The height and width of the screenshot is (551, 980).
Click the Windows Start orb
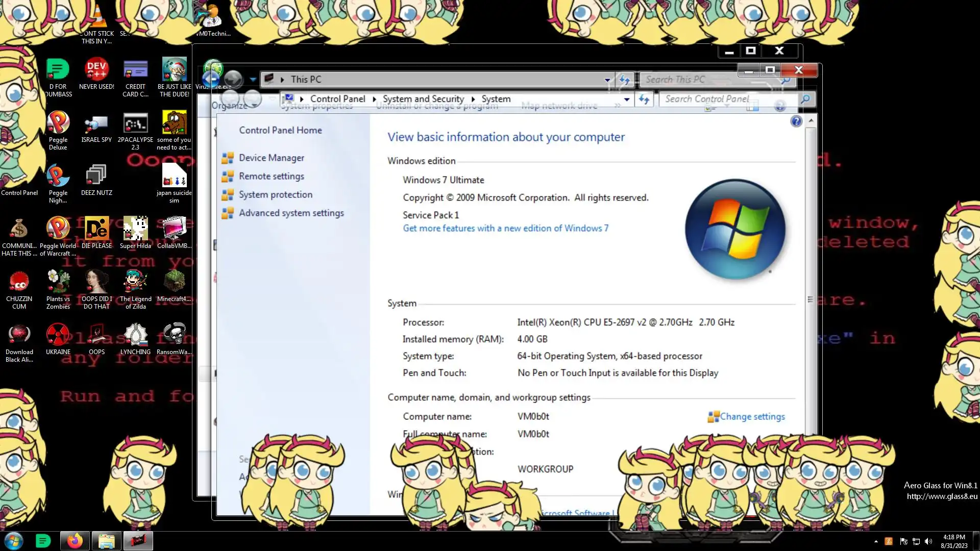tap(14, 541)
